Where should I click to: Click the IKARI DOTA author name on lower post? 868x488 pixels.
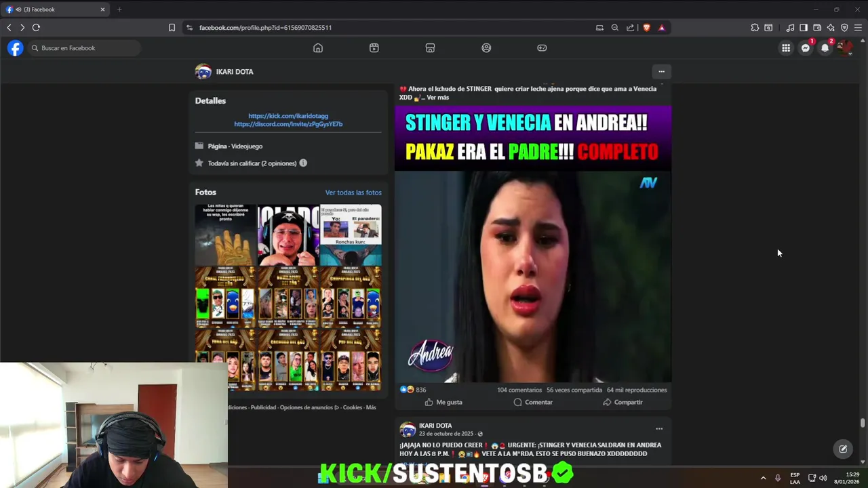coord(435,426)
